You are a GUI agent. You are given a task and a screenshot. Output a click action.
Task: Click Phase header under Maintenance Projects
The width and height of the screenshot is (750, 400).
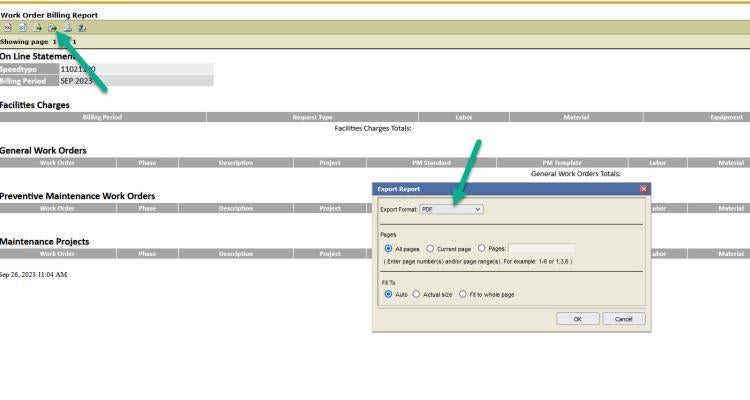pos(147,254)
